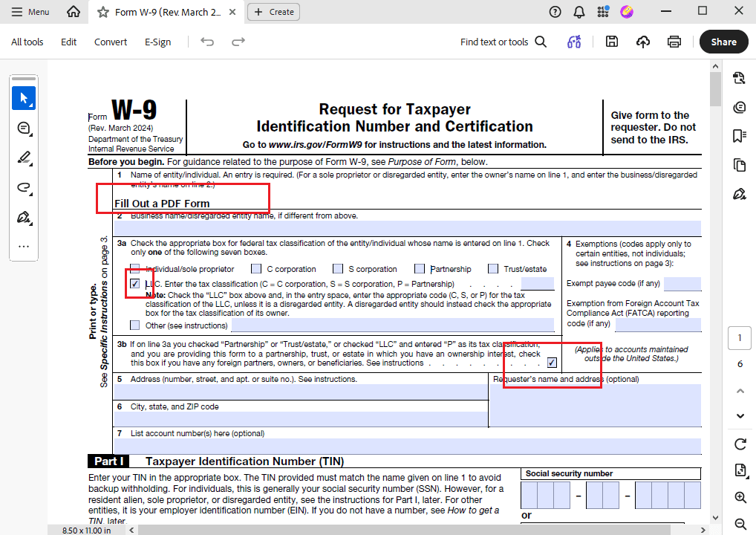
Task: Go to the Home view icon
Action: 74,12
